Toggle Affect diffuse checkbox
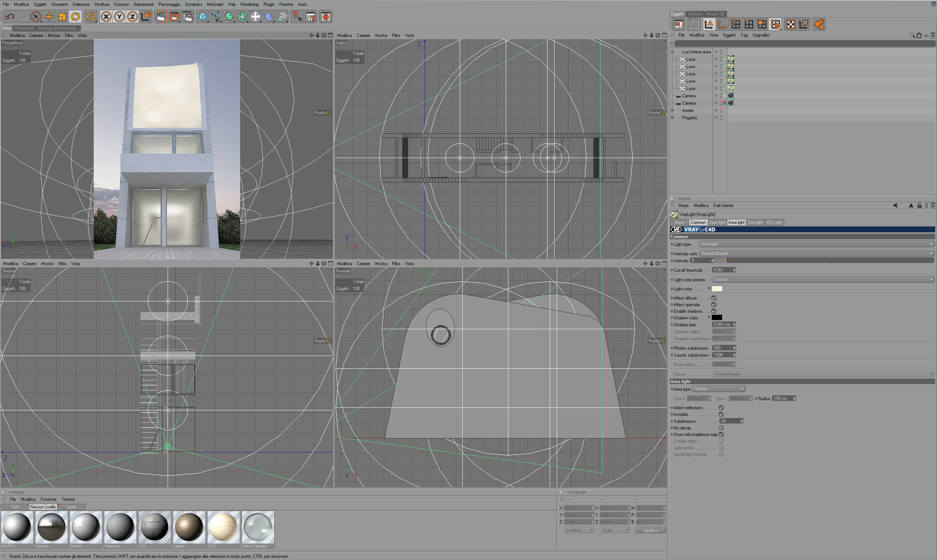Screen dimensions: 937x560 pyautogui.click(x=714, y=298)
